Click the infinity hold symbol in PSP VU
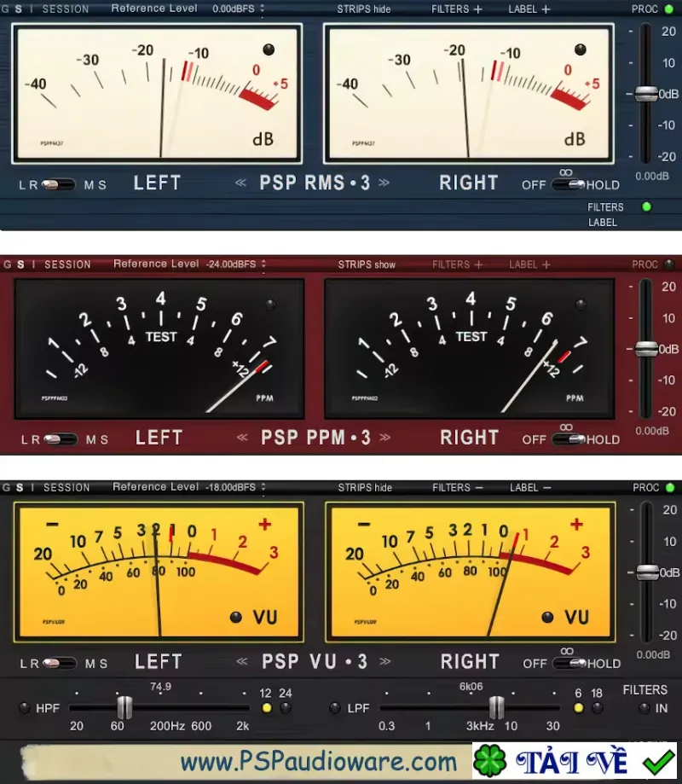The height and width of the screenshot is (784, 682). click(567, 652)
